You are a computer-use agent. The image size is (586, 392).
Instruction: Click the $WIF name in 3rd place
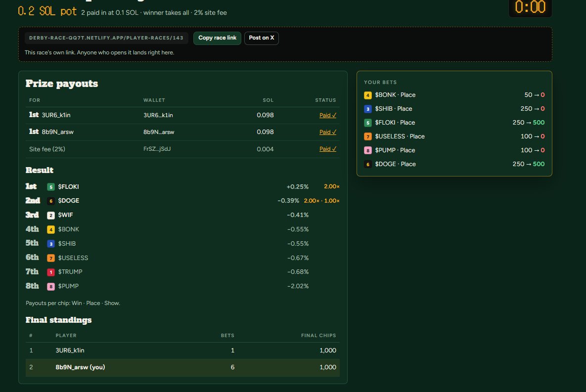pos(65,215)
